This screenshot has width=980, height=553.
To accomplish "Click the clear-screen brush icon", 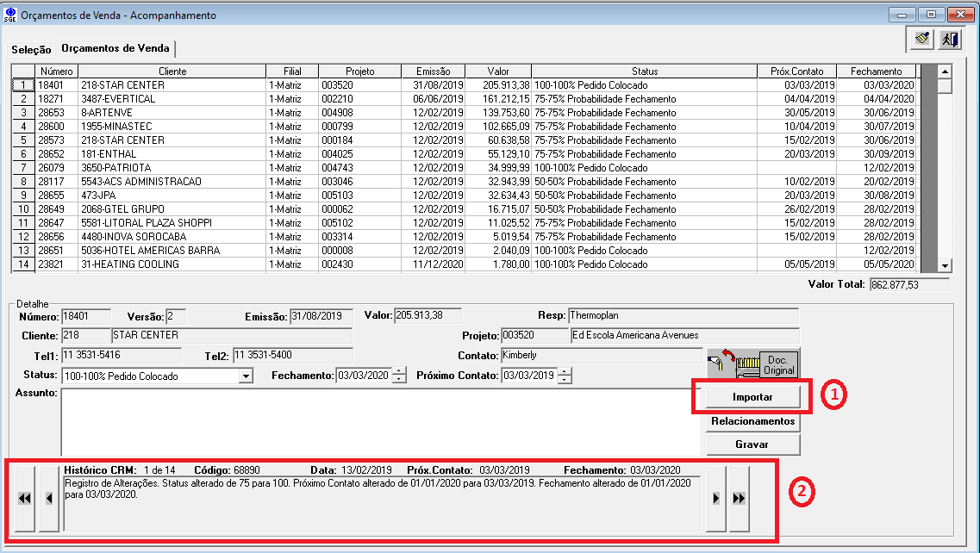I will [x=922, y=39].
